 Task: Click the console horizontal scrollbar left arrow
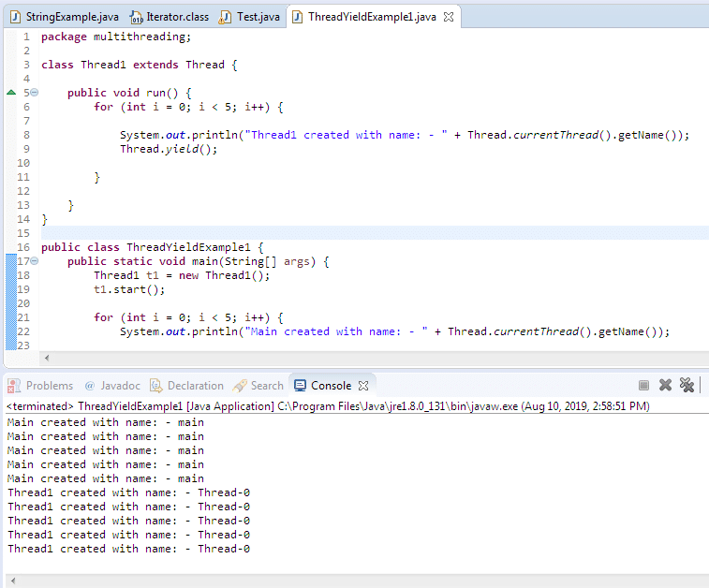pyautogui.click(x=11, y=581)
